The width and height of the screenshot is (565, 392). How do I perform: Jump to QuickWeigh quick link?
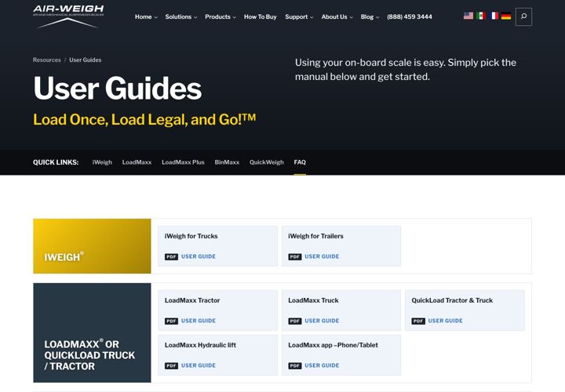(267, 162)
